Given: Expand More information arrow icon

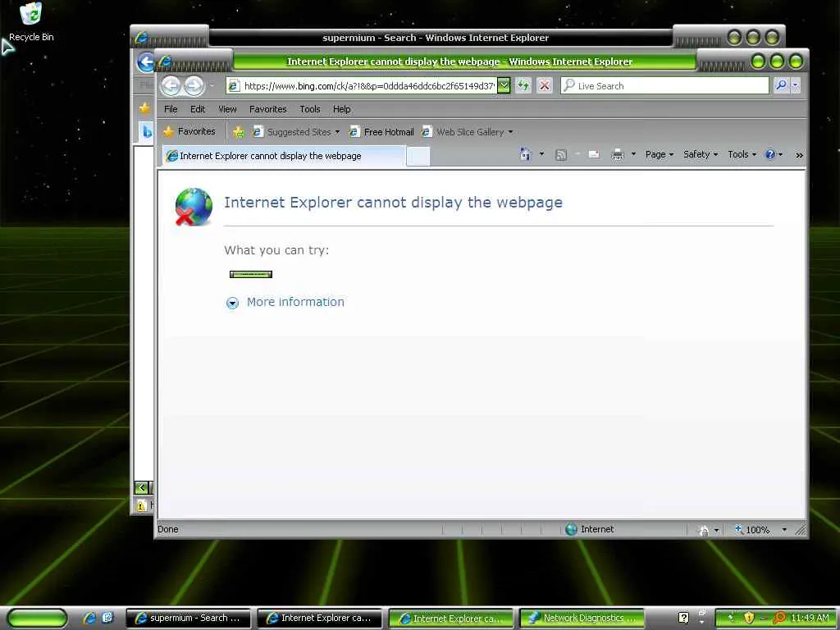Looking at the screenshot, I should click(232, 303).
